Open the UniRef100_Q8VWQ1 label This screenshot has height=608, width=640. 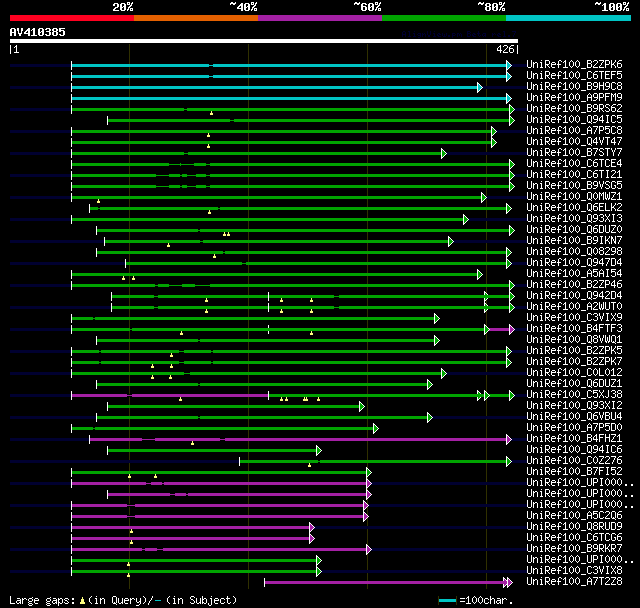(x=574, y=340)
